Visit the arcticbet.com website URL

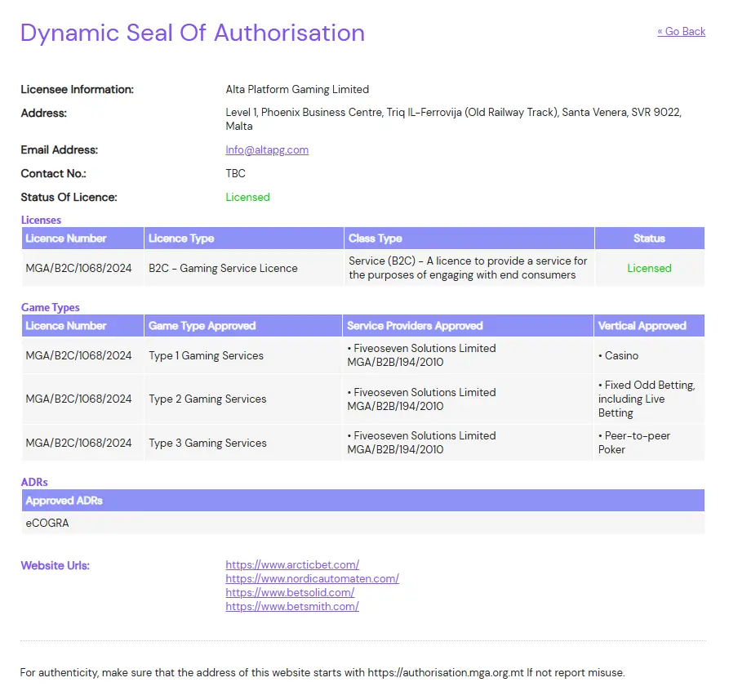[292, 565]
